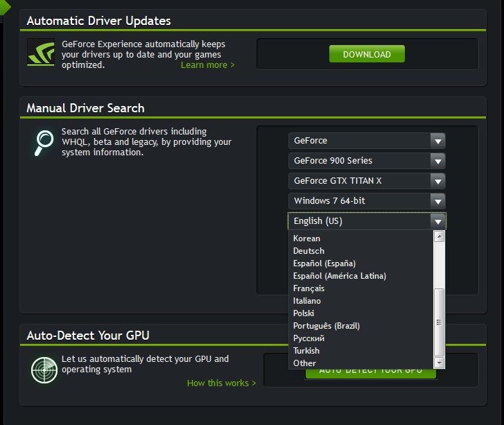Image resolution: width=504 pixels, height=425 pixels.
Task: Click the Manual Driver Search heading
Action: tap(85, 108)
